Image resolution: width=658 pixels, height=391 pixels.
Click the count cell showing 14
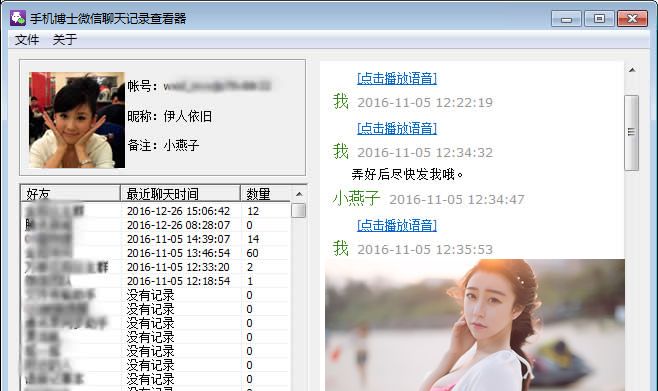[253, 239]
